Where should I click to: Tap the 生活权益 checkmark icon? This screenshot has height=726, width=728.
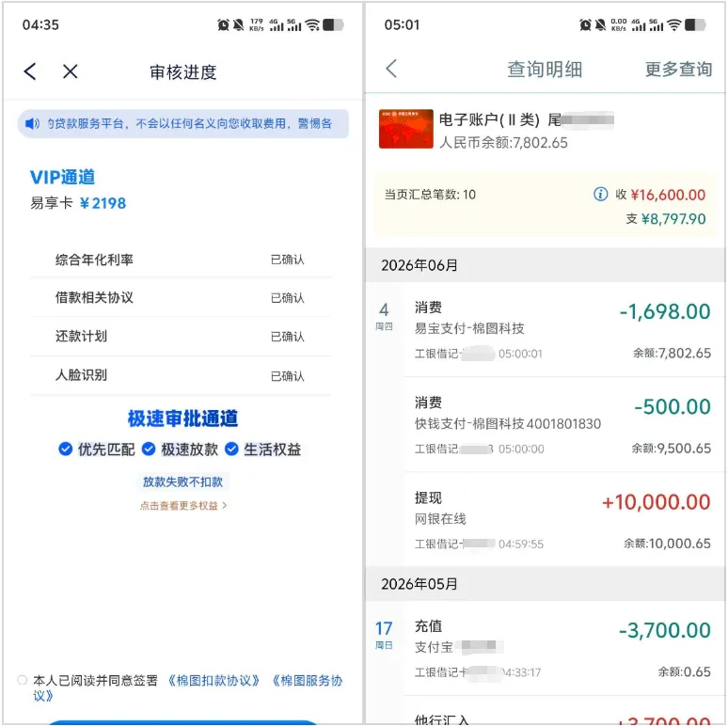point(231,449)
